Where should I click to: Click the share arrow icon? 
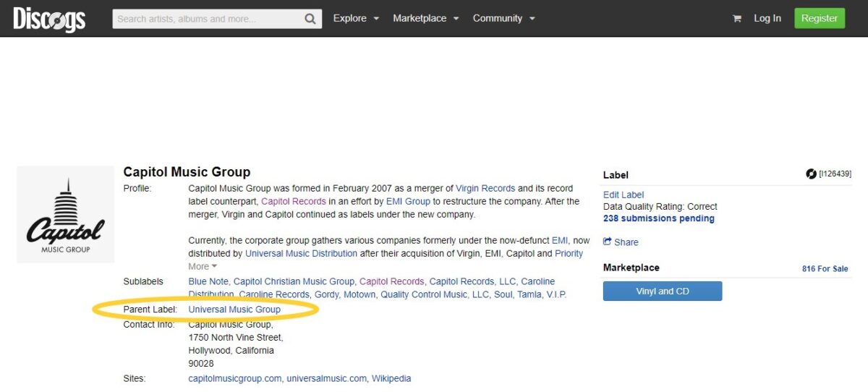pyautogui.click(x=608, y=242)
